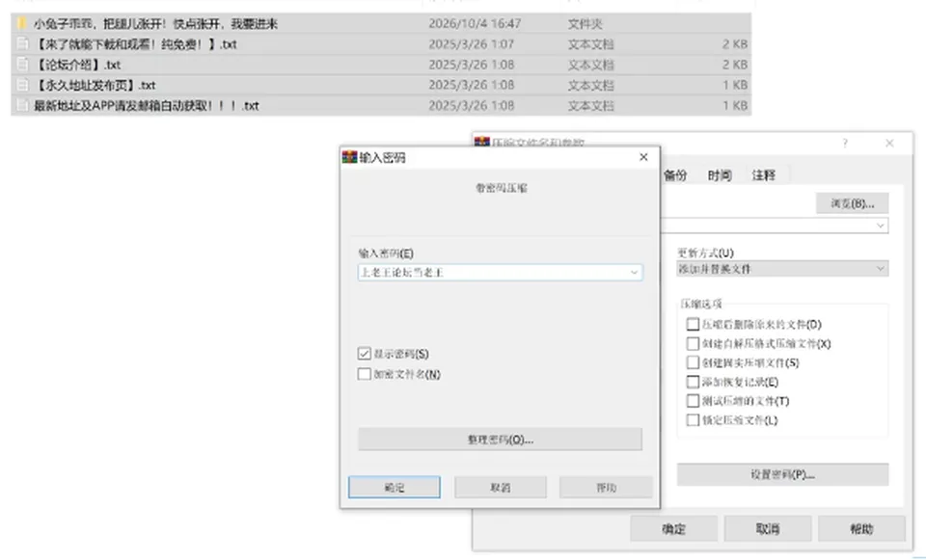Click 确定 in the archive settings window

(674, 529)
